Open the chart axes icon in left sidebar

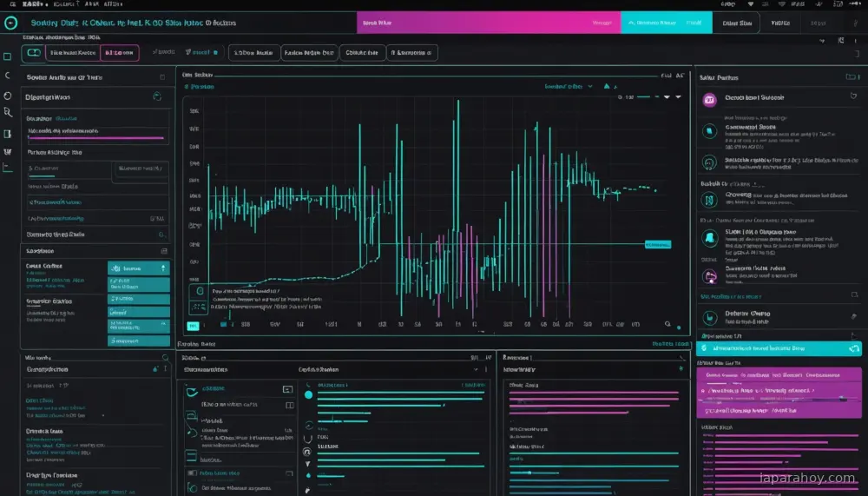click(x=7, y=168)
